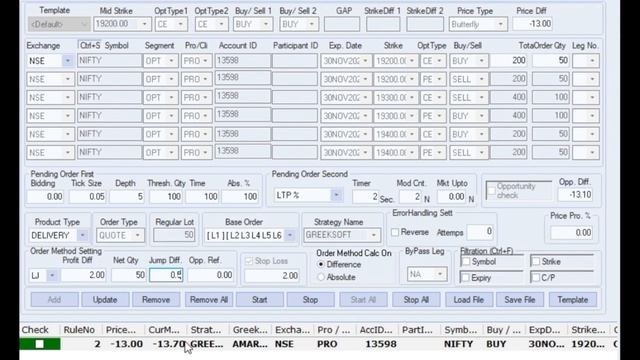
Task: Click the -13.70 CurM cell
Action: click(169, 344)
